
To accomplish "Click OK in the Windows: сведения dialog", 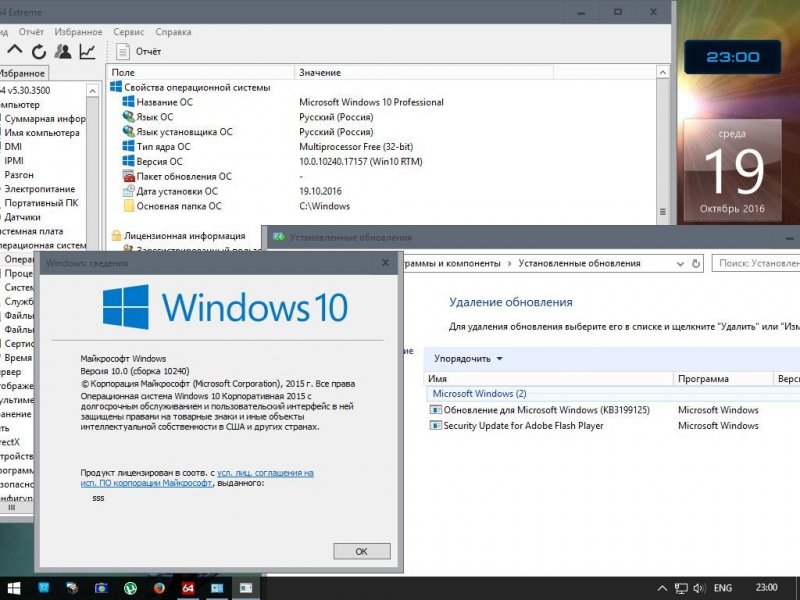I will point(362,551).
